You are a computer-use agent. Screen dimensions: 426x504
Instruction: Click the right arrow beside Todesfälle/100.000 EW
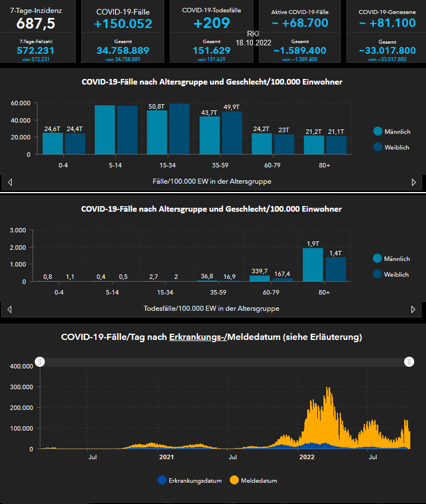point(414,309)
